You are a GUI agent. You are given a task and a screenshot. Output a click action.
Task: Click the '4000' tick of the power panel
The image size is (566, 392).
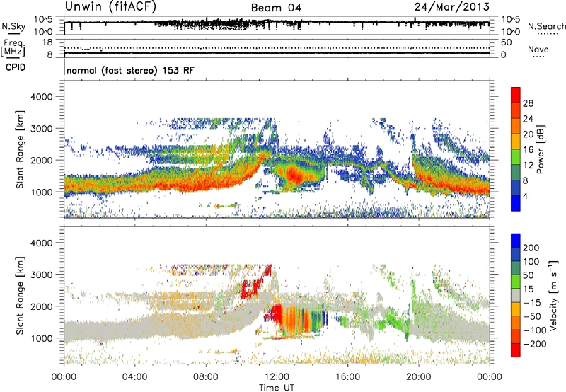point(41,97)
